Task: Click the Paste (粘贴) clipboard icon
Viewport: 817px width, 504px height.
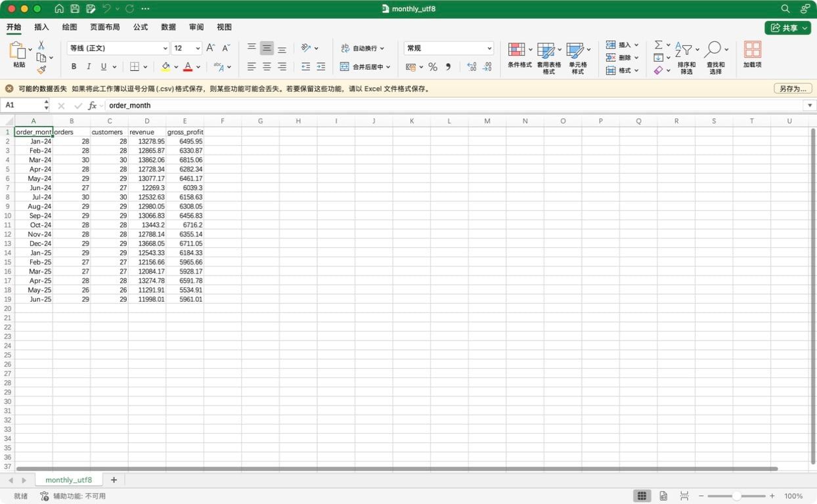Action: [18, 51]
